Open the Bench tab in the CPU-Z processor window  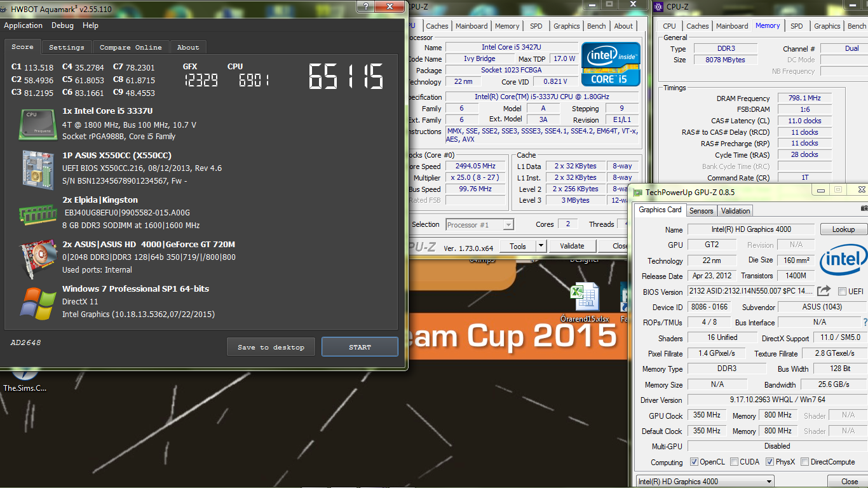pyautogui.click(x=597, y=26)
